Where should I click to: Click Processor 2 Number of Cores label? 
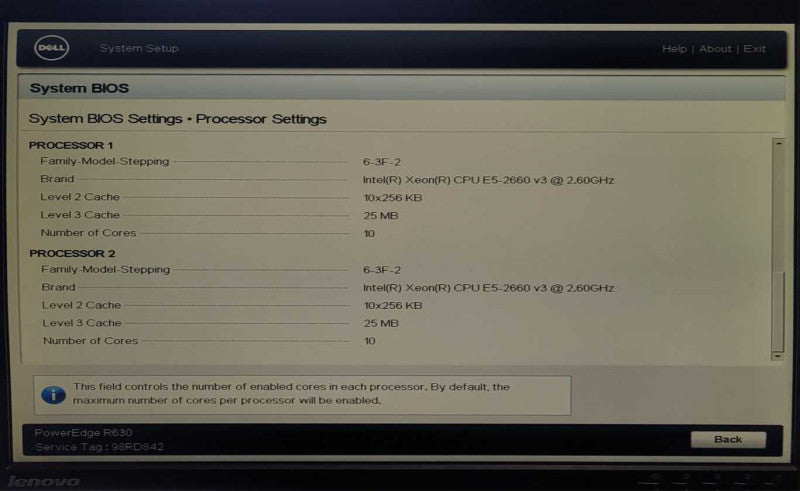click(90, 340)
